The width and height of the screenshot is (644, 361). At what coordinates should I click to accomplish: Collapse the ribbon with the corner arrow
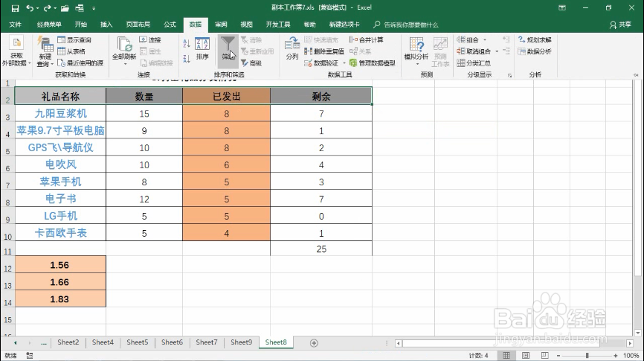[x=636, y=75]
